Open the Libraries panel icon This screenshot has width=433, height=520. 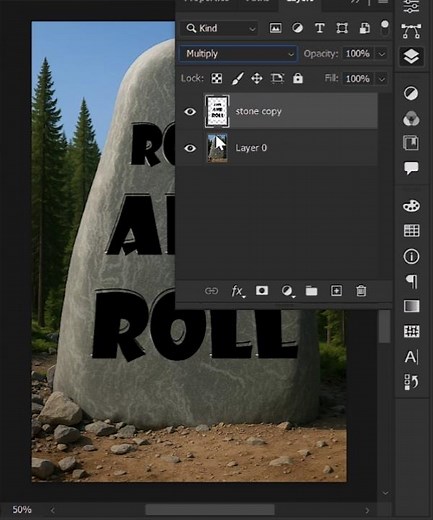[x=411, y=143]
